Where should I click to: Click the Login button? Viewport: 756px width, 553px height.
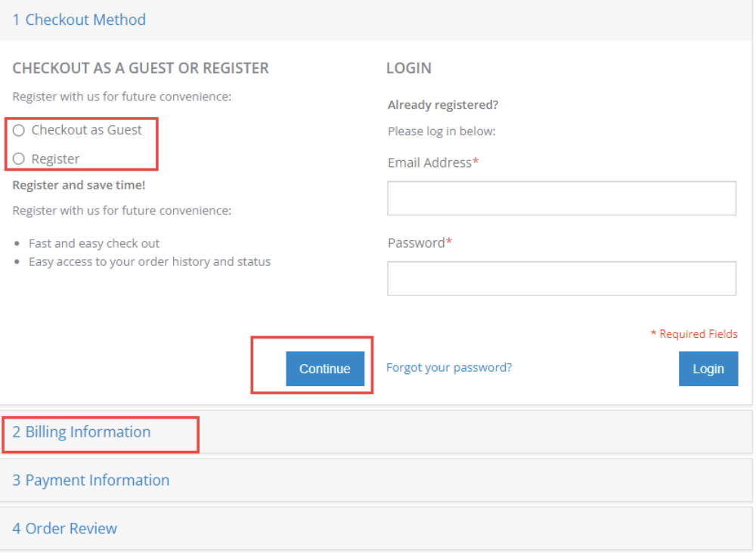pos(708,369)
